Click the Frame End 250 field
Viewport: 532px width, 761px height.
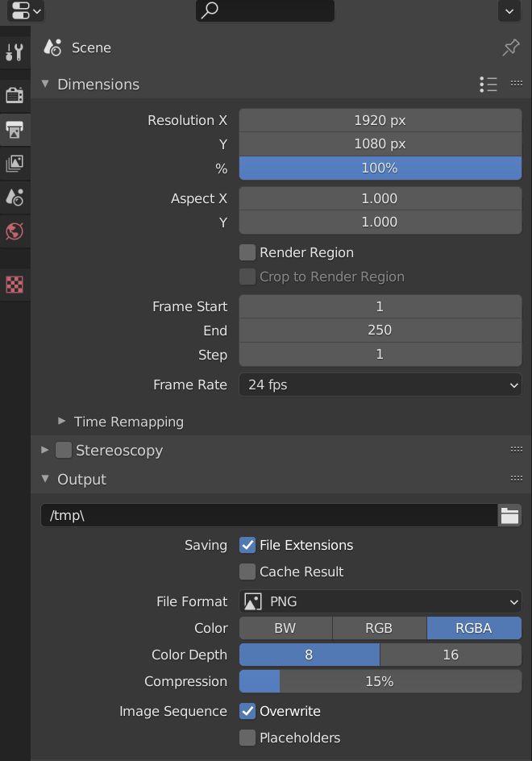380,330
